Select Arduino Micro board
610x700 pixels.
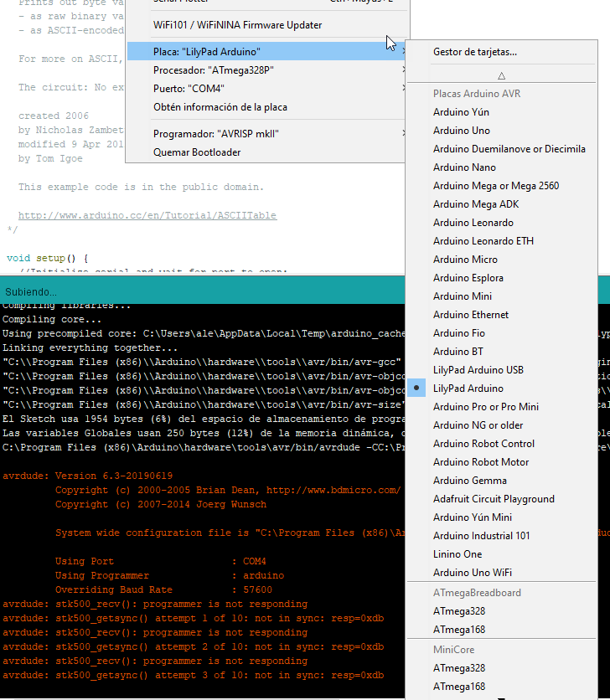click(501, 260)
